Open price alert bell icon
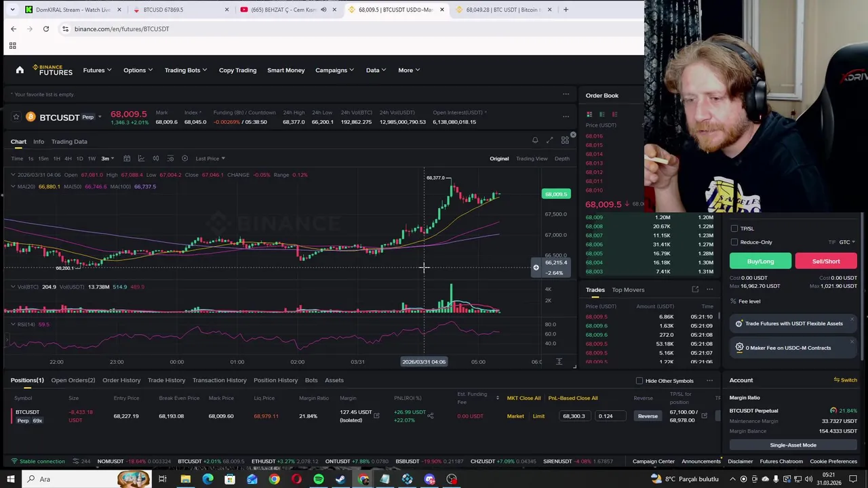Screen dimensions: 868x488 coord(535,140)
